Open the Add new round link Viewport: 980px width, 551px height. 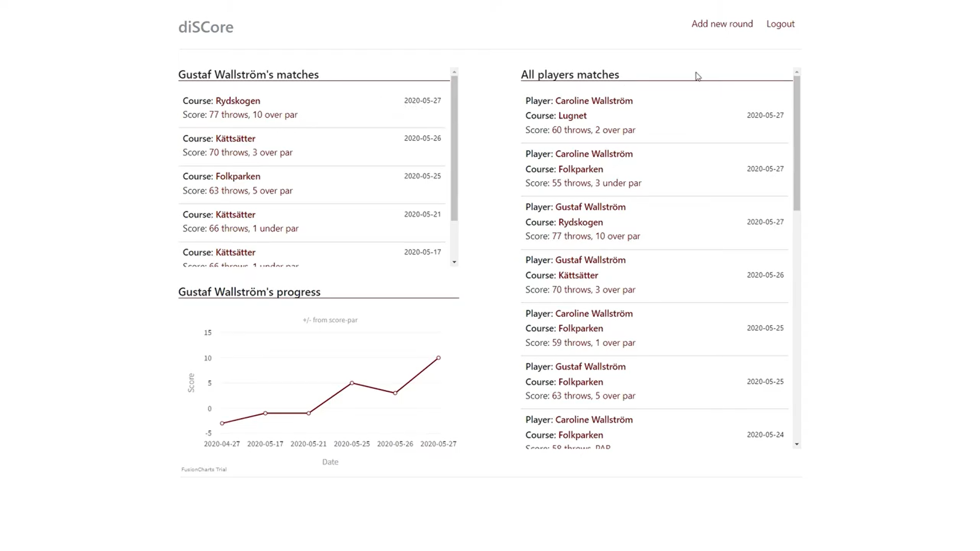[722, 24]
